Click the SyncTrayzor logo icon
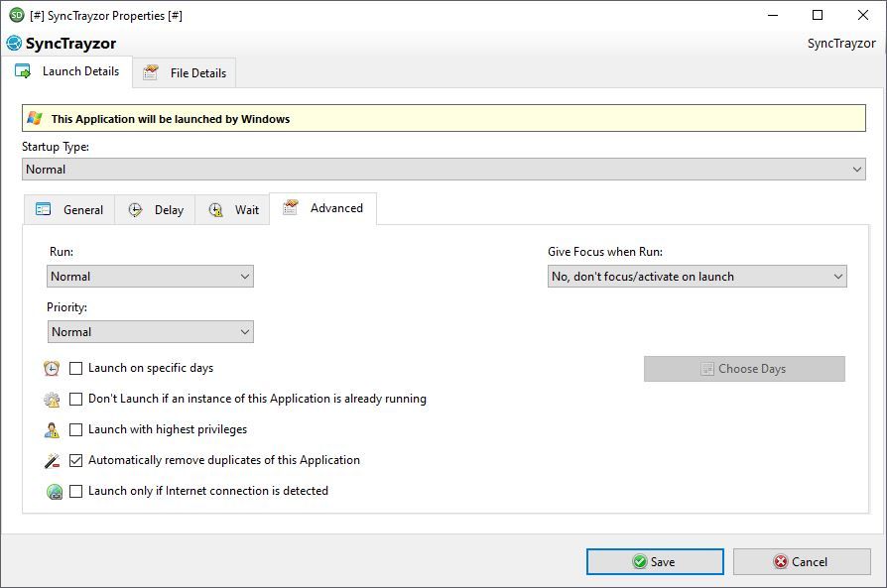The image size is (887, 588). coord(13,44)
